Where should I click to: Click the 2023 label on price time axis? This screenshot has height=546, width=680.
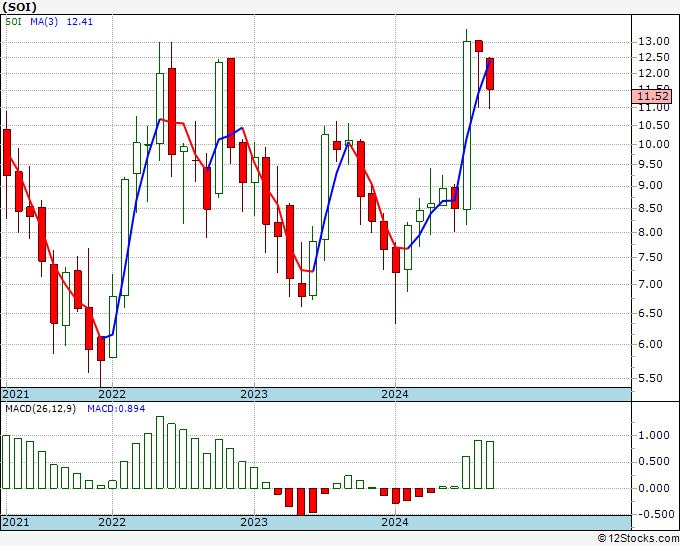pyautogui.click(x=254, y=394)
